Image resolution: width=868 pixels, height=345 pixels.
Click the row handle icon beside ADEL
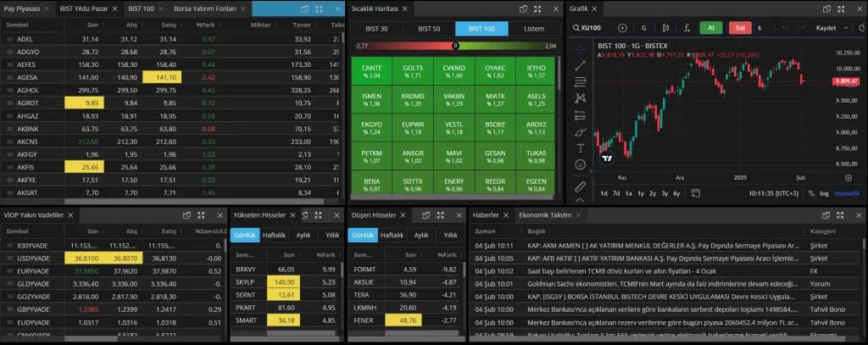(9, 39)
